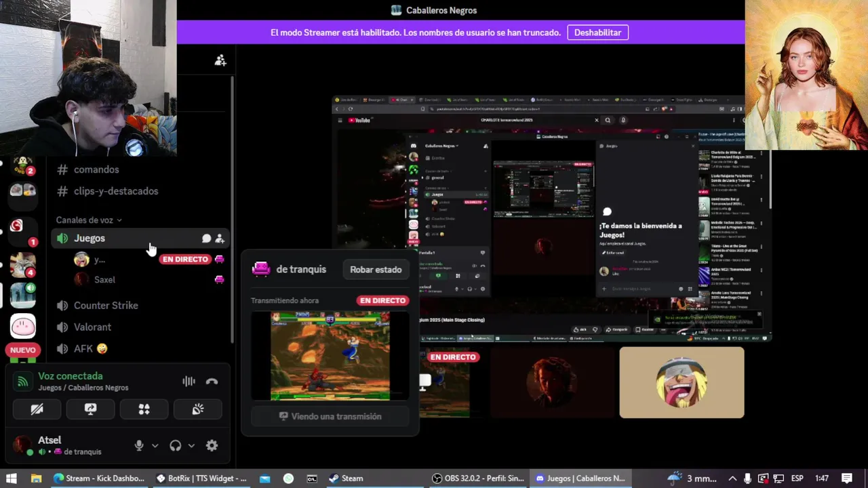Open the Windows Start button

pyautogui.click(x=11, y=478)
